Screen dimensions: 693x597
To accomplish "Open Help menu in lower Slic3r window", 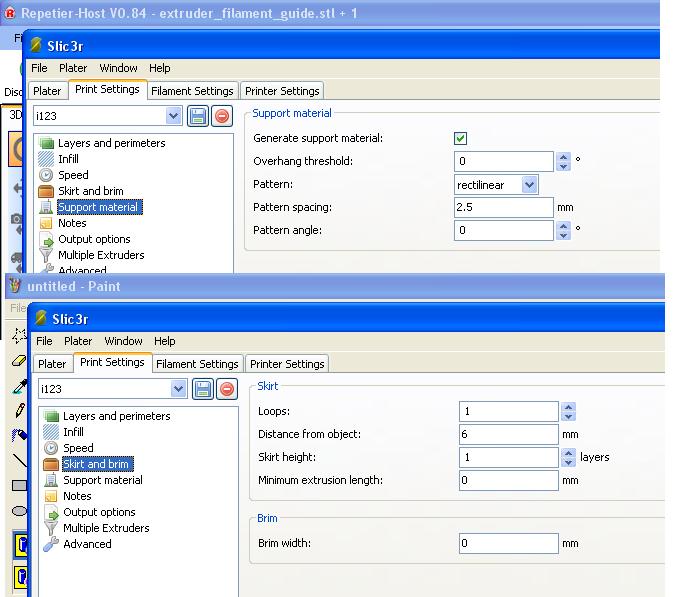I will pyautogui.click(x=164, y=341).
